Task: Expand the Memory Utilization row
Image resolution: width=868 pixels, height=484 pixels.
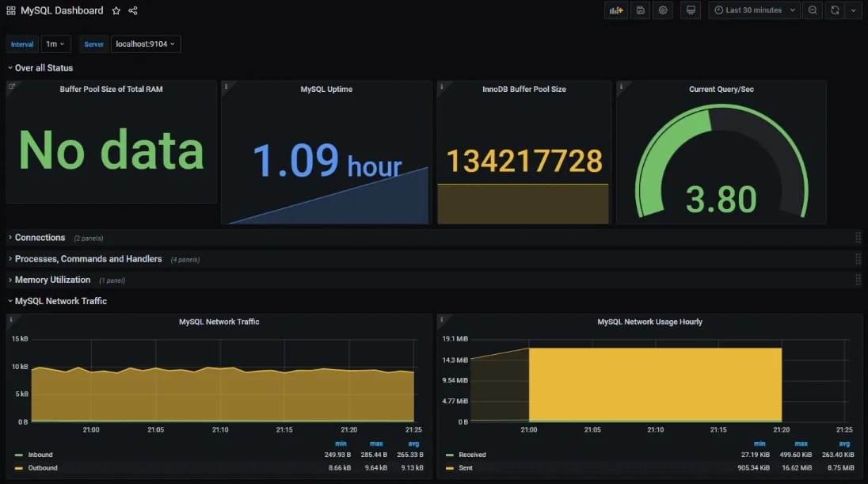Action: 52,280
